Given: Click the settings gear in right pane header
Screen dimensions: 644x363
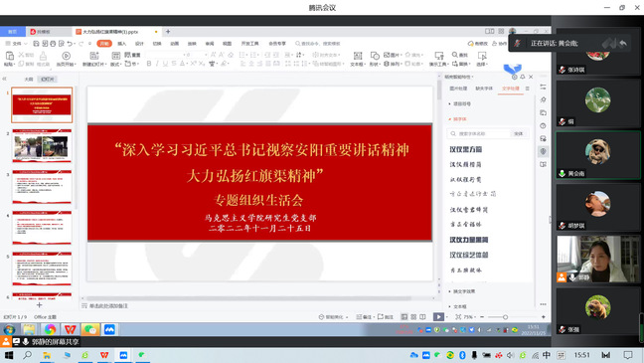Looking at the screenshot, I should [514, 77].
